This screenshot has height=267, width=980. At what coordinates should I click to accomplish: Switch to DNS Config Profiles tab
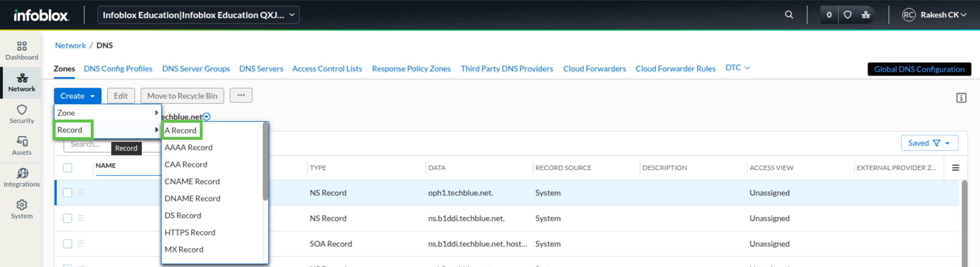(118, 69)
